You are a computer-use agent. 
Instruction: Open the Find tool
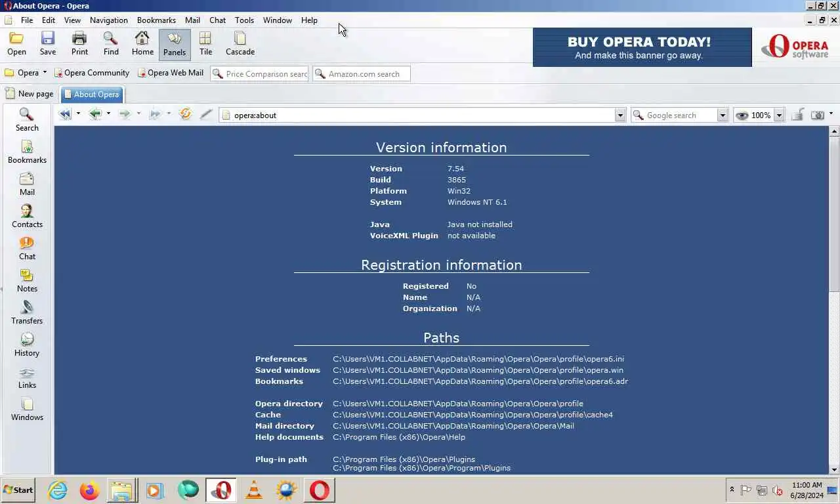pyautogui.click(x=111, y=44)
